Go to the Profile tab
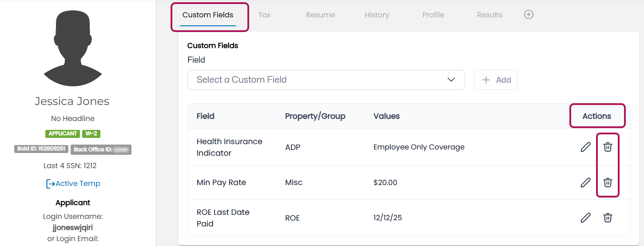644x246 pixels. tap(433, 15)
